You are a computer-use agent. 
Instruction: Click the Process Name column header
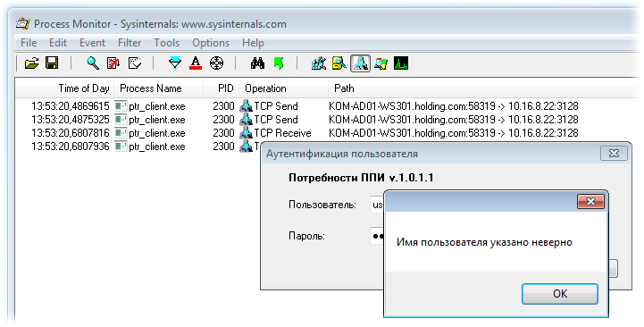(x=158, y=88)
